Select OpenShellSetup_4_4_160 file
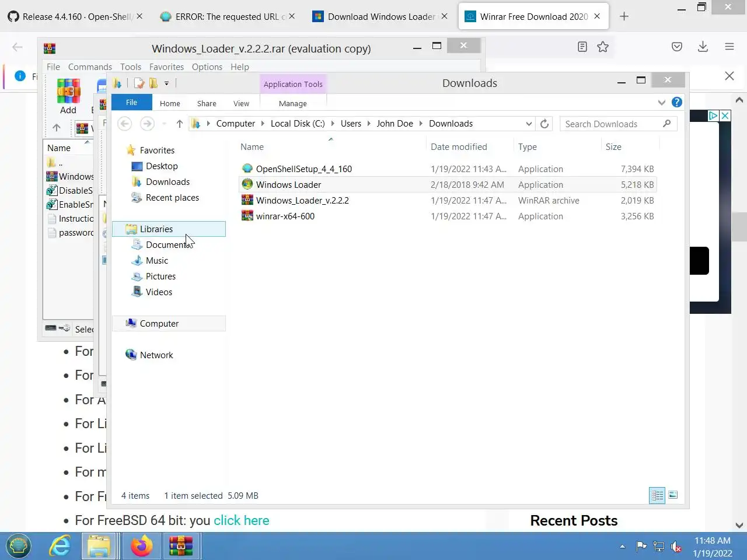Screen dimensions: 747x560 448,169
